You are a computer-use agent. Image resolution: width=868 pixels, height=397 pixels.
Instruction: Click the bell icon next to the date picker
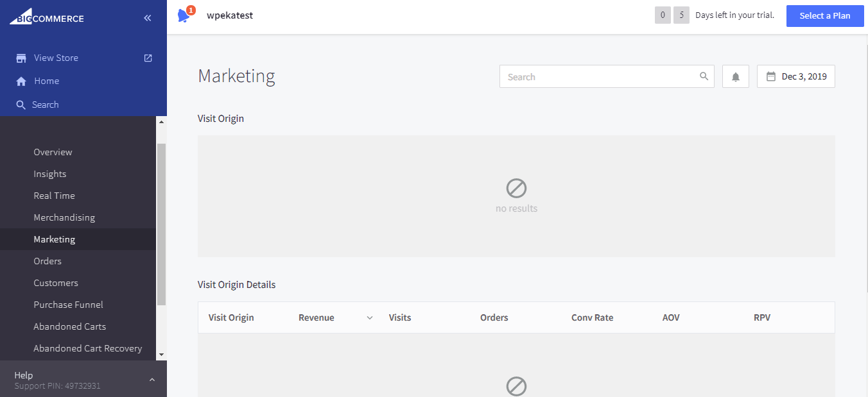coord(735,76)
